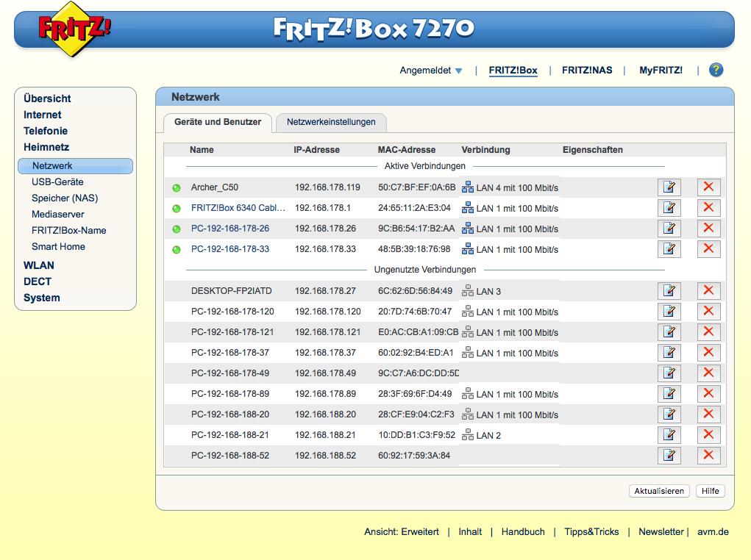The width and height of the screenshot is (751, 560).
Task: Open the FRITZ!NAS section
Action: (587, 71)
